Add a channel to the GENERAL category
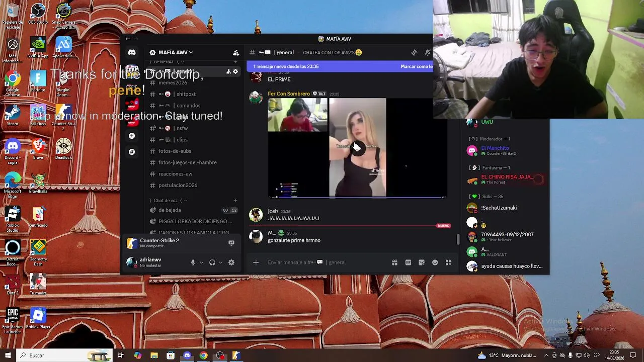This screenshot has height=362, width=644. point(235,62)
